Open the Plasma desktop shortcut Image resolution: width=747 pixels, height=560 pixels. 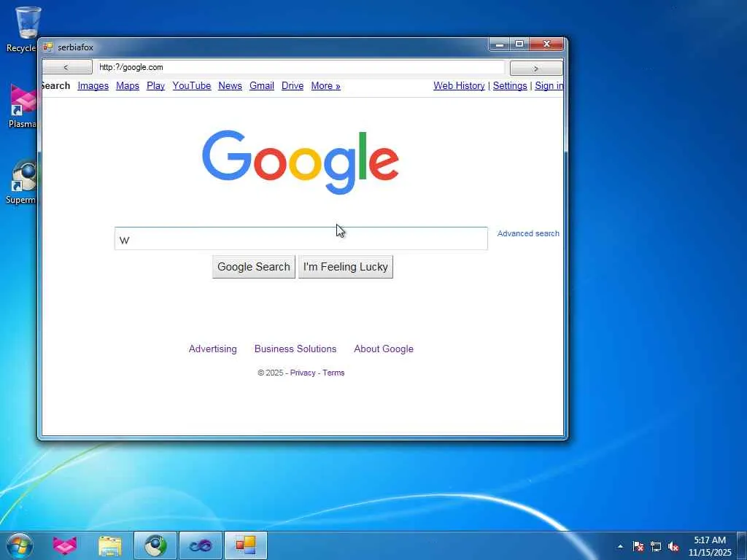point(23,106)
